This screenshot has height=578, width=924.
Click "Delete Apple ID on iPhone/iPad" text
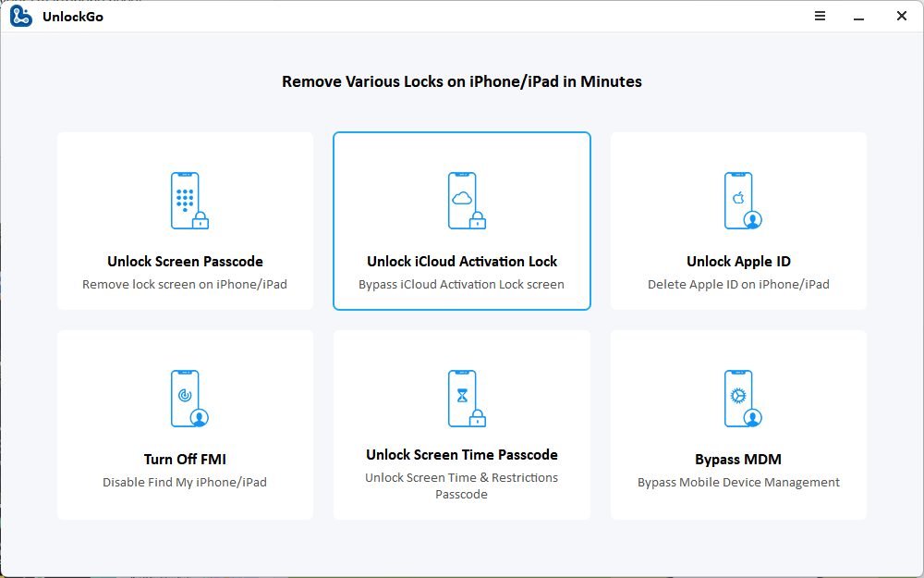(x=738, y=284)
